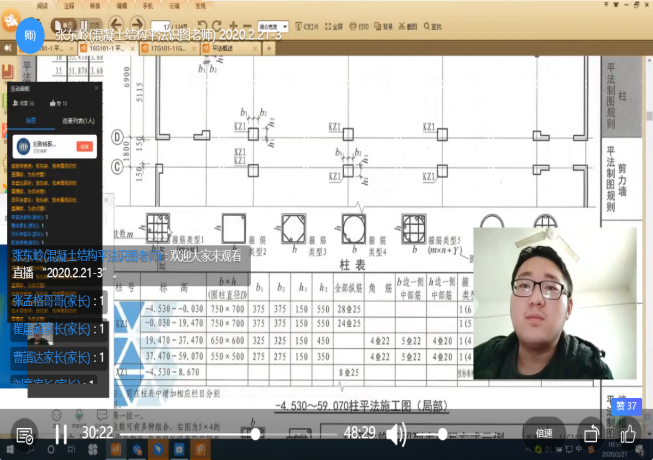Select the 连麦列表 tab in chat panel

tap(78, 121)
